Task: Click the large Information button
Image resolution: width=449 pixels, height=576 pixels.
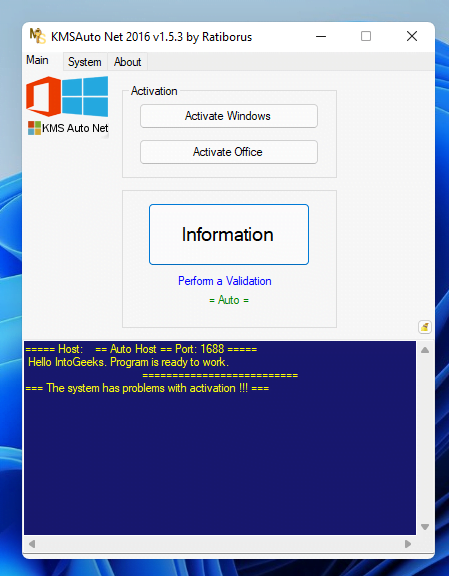Action: pyautogui.click(x=229, y=234)
